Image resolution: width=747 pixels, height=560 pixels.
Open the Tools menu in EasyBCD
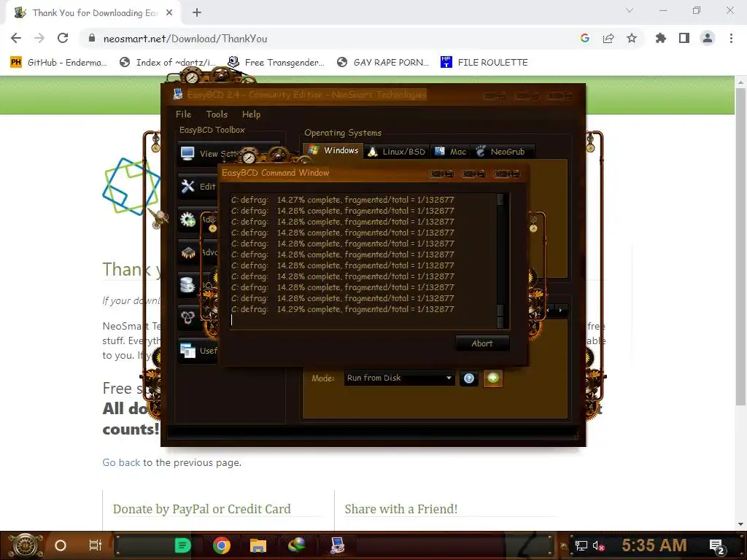(x=217, y=114)
